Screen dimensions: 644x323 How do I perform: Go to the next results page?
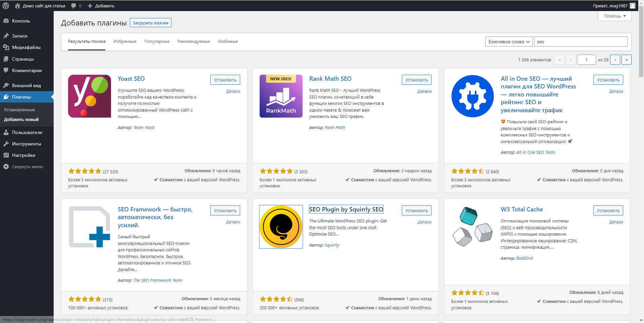[615, 60]
